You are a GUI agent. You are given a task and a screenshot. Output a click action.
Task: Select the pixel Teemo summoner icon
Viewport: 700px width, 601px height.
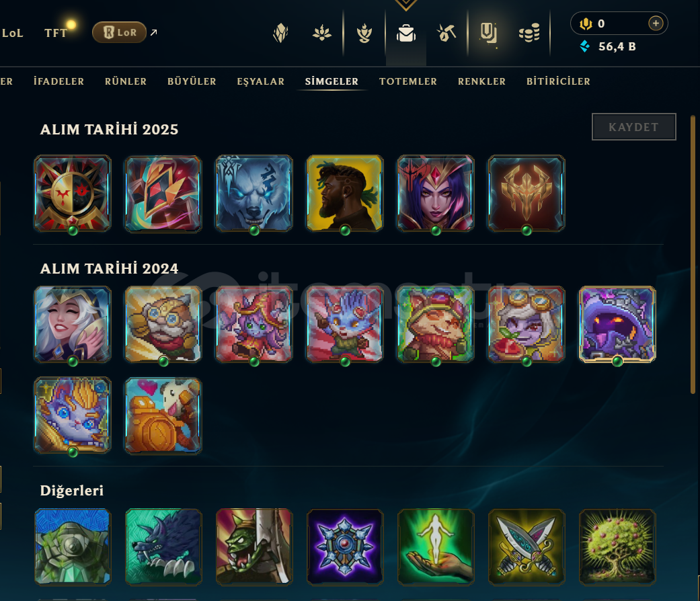click(435, 325)
